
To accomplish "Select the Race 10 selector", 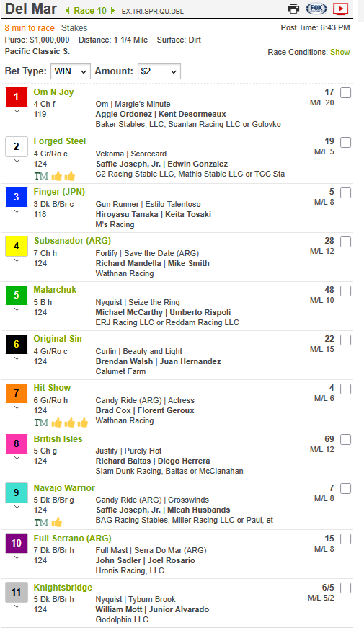I will [90, 11].
